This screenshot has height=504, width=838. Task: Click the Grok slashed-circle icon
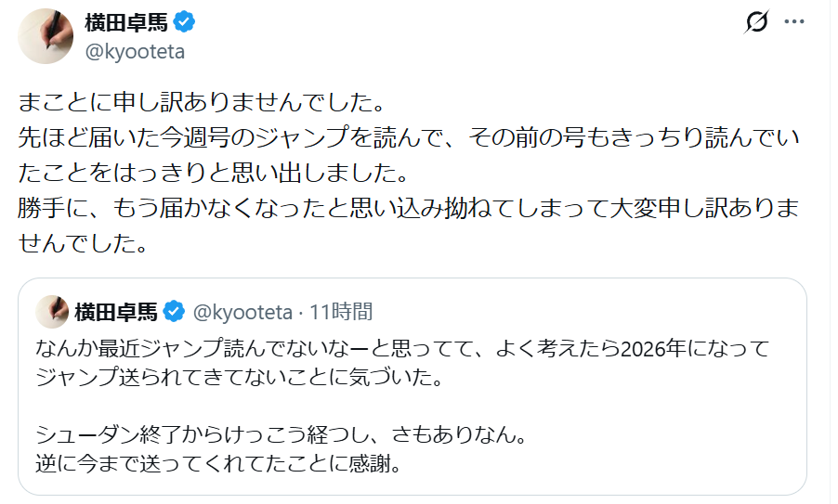(757, 22)
